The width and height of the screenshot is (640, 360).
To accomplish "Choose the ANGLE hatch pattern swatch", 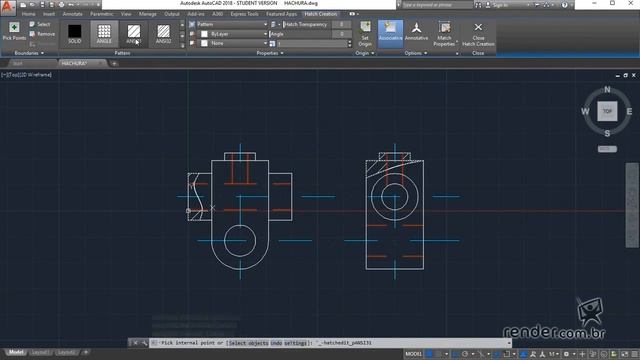I will tap(104, 34).
